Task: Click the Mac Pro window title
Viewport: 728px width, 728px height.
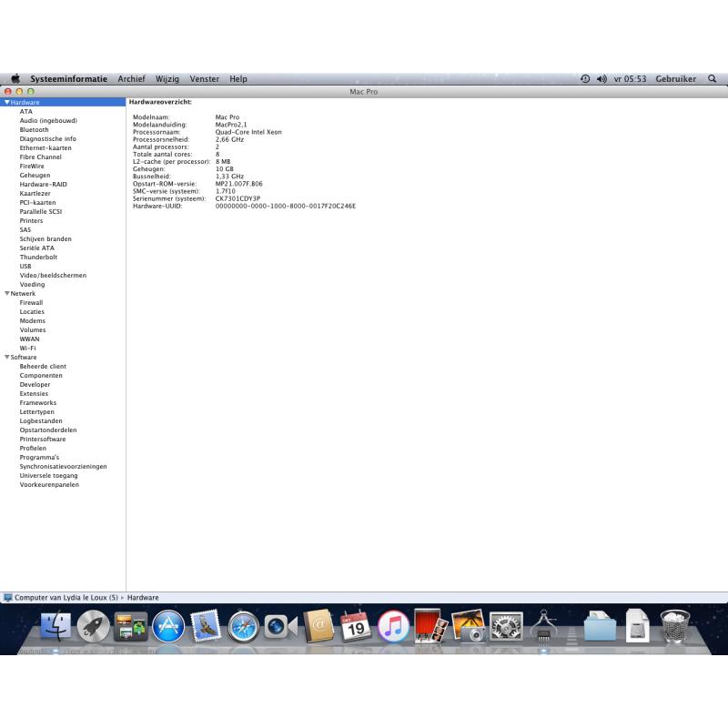Action: [x=363, y=92]
